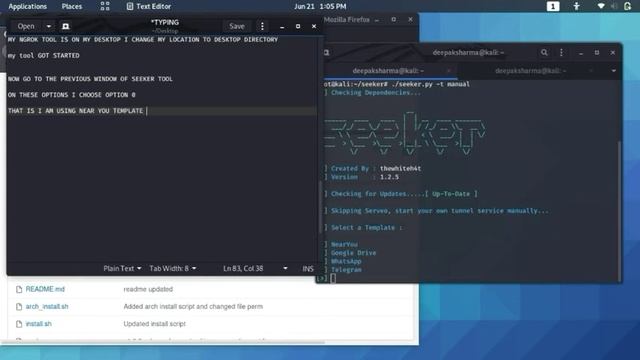
Task: Close the terminal window
Action: pyautogui.click(x=613, y=53)
